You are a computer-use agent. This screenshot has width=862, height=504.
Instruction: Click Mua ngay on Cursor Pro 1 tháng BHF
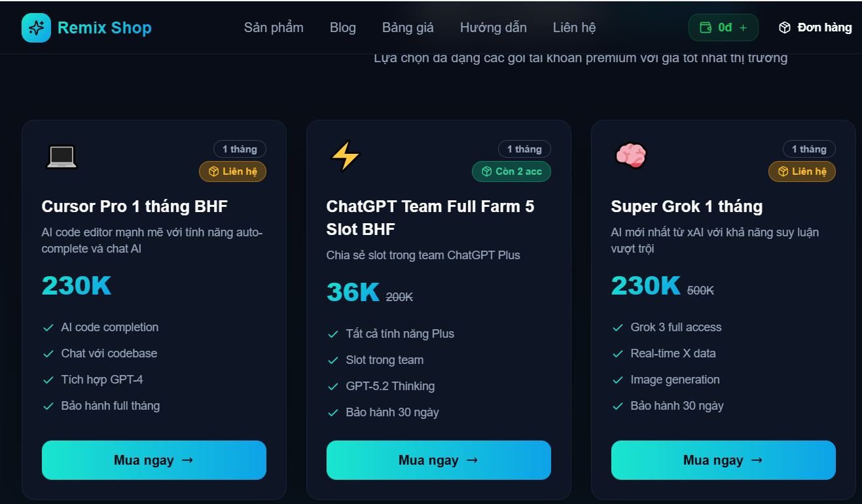click(x=154, y=460)
